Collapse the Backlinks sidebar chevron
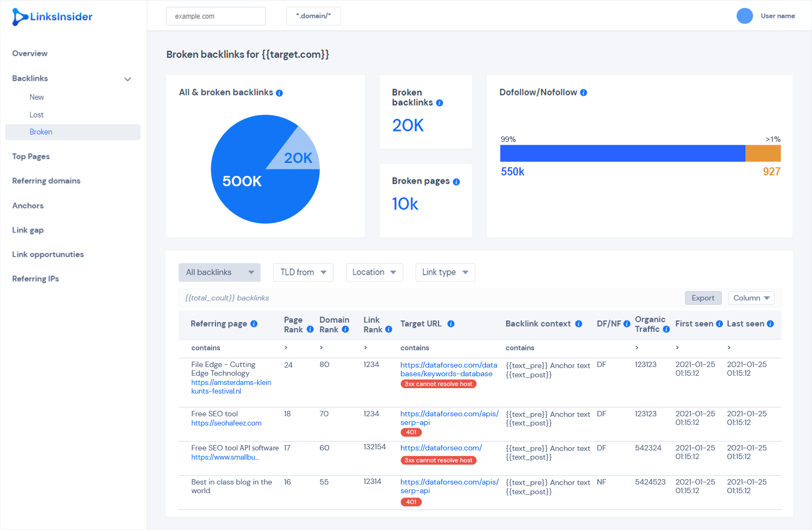The image size is (812, 530). click(128, 79)
